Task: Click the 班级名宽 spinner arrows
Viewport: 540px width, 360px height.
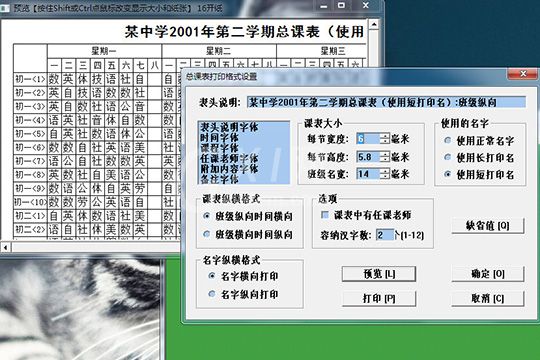Action: (385, 174)
